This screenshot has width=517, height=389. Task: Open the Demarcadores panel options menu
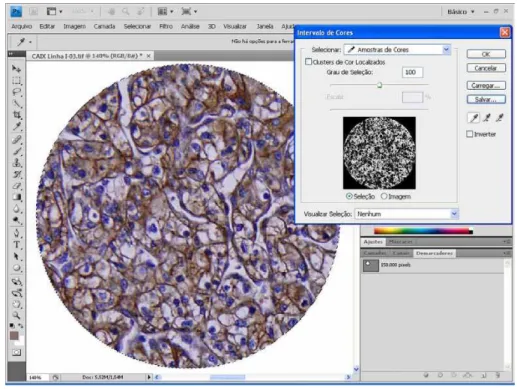507,253
